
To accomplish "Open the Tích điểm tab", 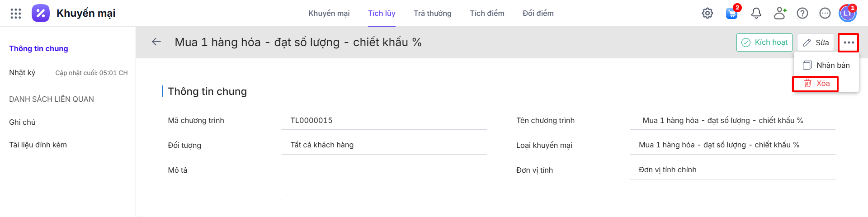I will [487, 13].
